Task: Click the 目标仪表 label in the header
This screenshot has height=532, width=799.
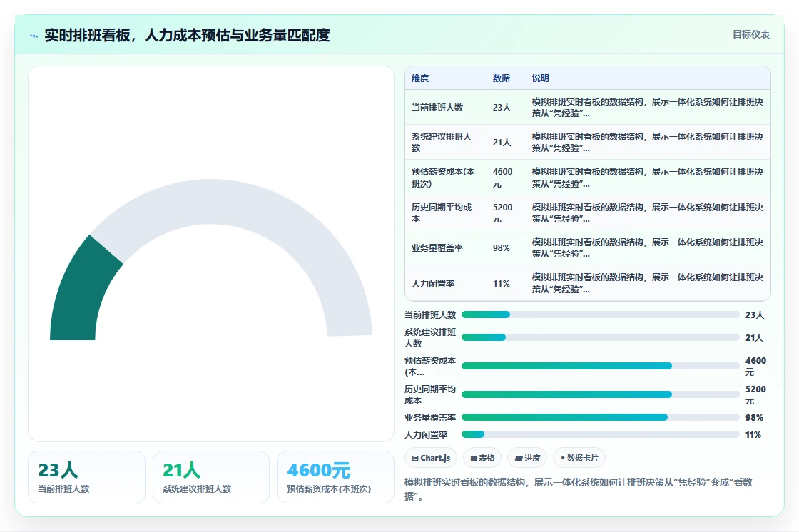Action: pos(750,34)
